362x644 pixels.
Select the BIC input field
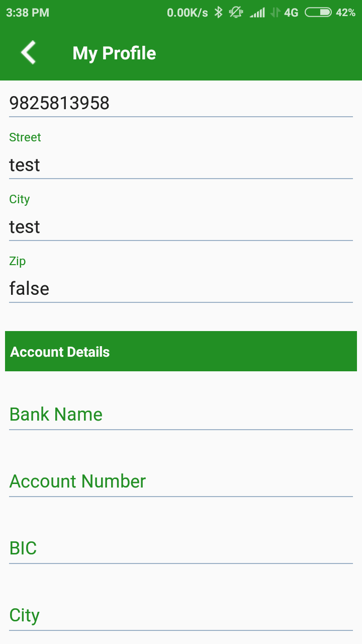pyautogui.click(x=181, y=548)
